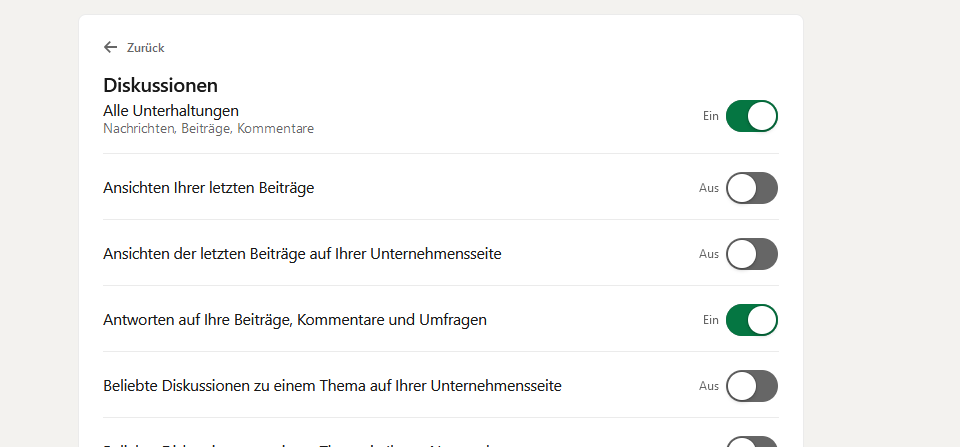The image size is (960, 447).
Task: Disable the Alle Unterhaltungen toggle
Action: pos(751,116)
